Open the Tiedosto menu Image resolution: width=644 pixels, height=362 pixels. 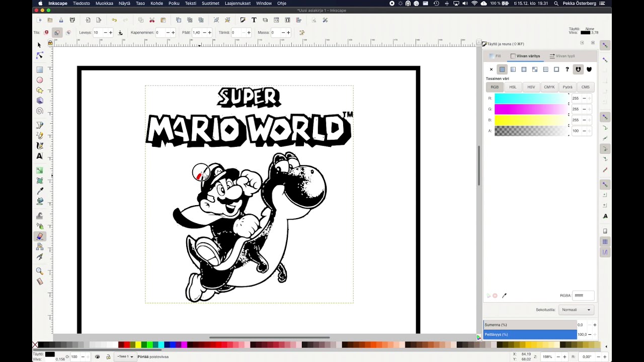[82, 3]
